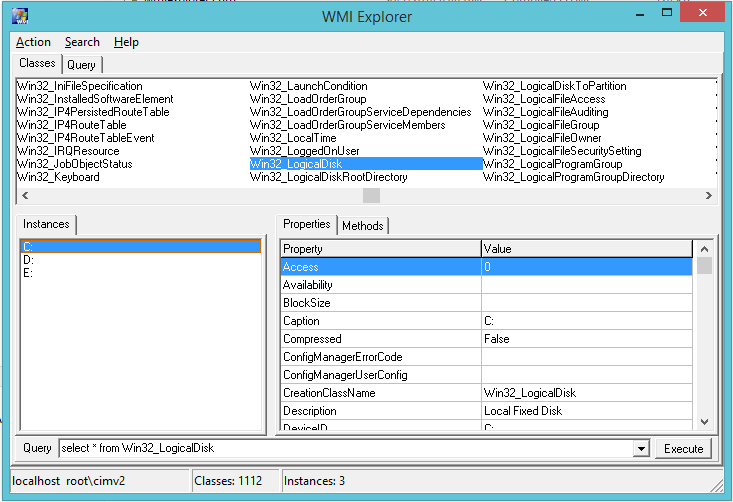Switch to the Methods tab
The image size is (733, 502).
pyautogui.click(x=363, y=226)
